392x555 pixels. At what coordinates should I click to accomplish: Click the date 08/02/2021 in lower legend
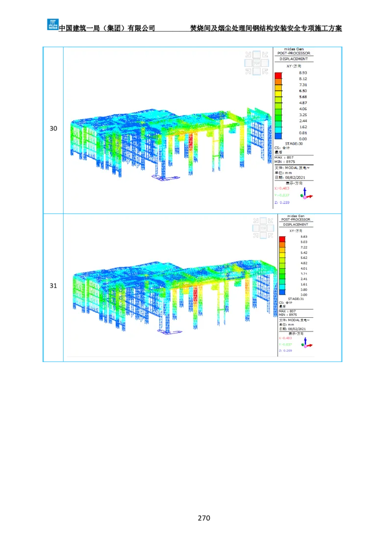click(x=296, y=328)
